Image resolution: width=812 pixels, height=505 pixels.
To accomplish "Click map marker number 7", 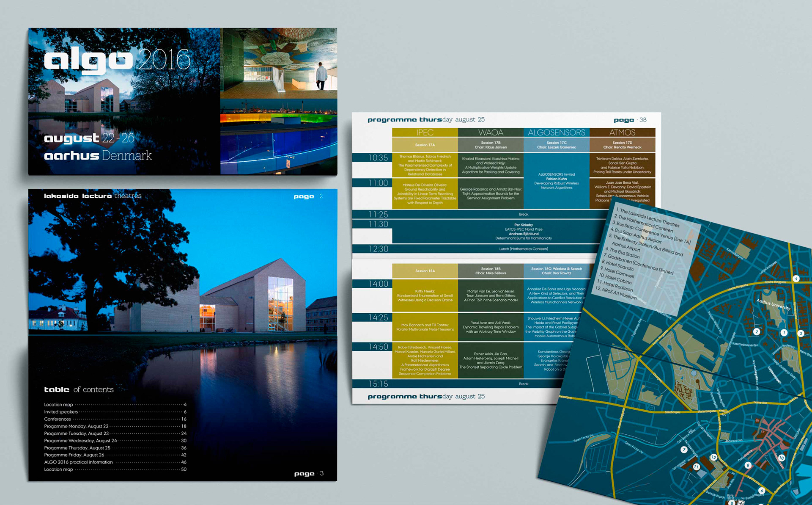I will click(x=684, y=450).
